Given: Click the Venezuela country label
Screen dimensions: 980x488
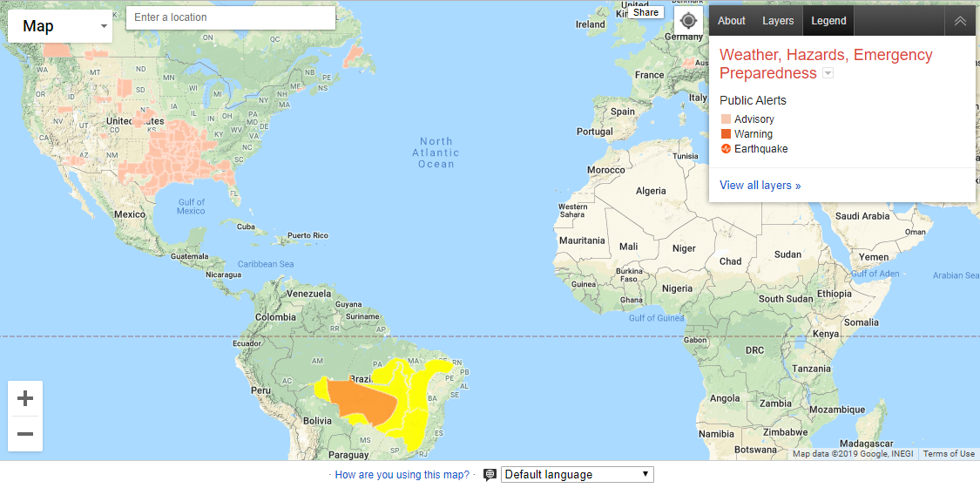Looking at the screenshot, I should click(308, 294).
